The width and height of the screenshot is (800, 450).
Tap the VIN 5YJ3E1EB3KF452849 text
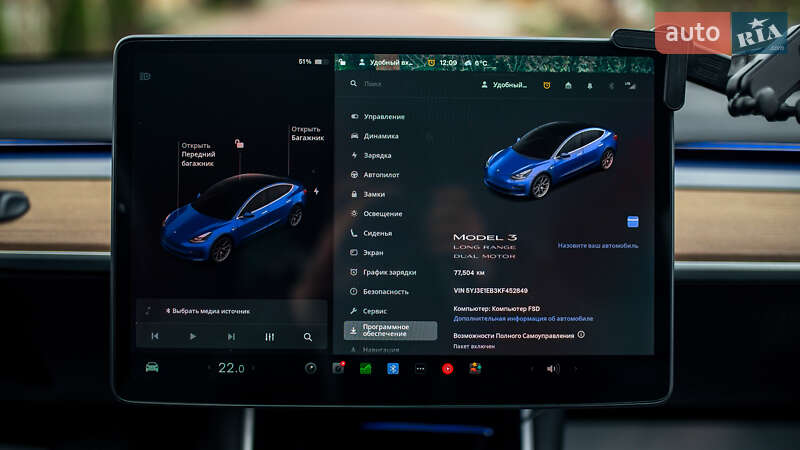(x=490, y=290)
